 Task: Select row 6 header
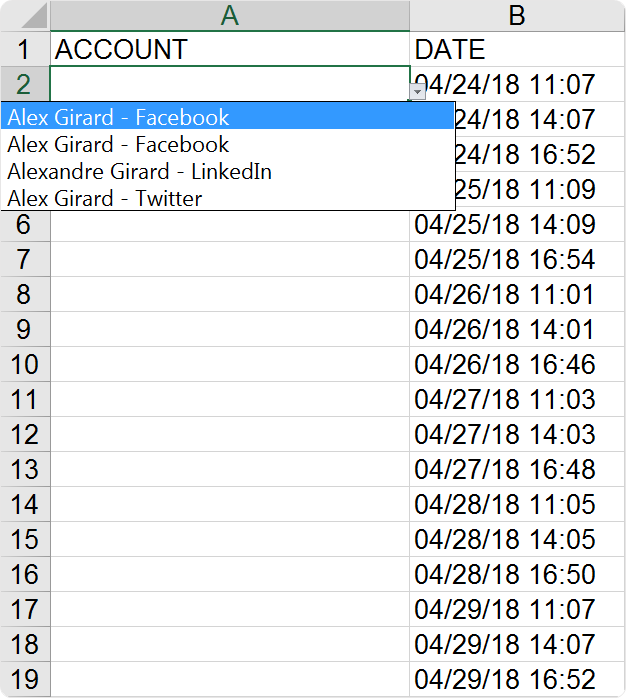[x=25, y=224]
